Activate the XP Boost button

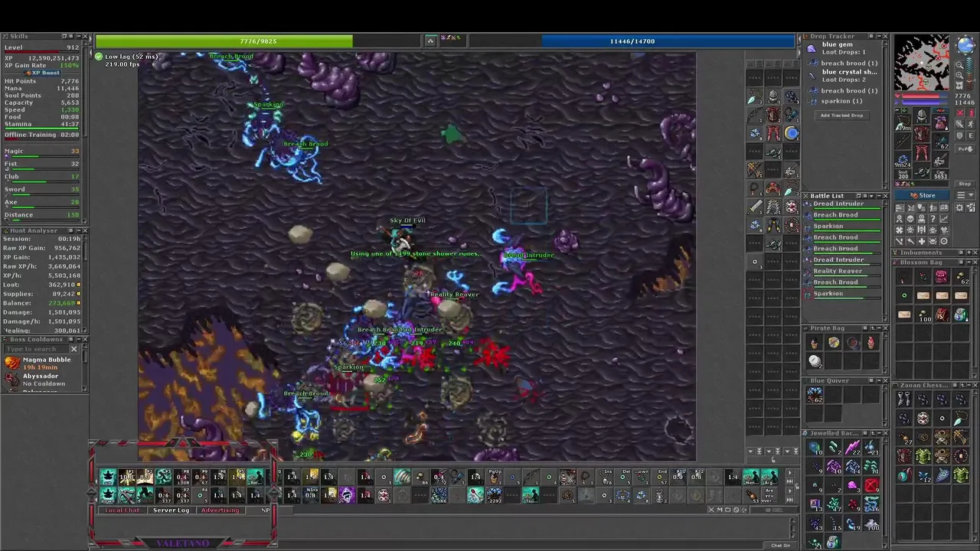pos(43,73)
